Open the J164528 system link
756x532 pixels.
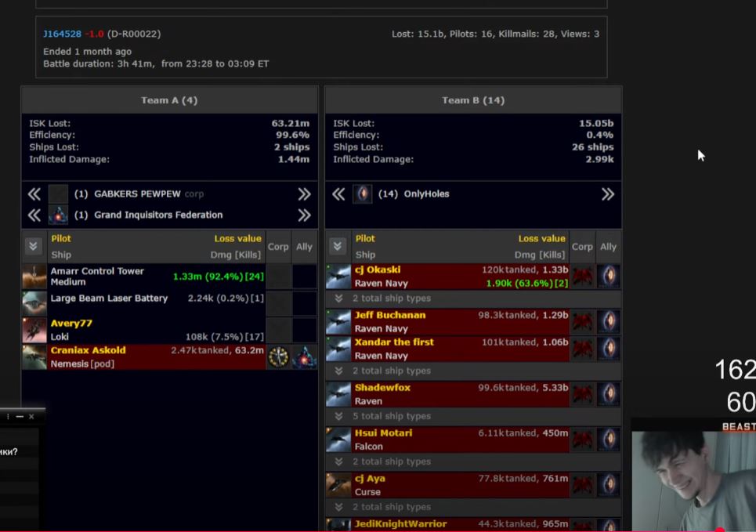(x=62, y=34)
